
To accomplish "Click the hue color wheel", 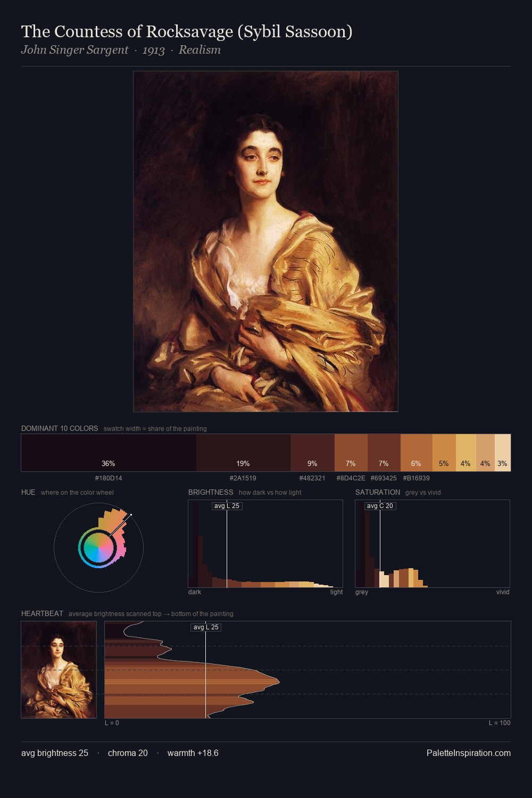I will (98, 547).
